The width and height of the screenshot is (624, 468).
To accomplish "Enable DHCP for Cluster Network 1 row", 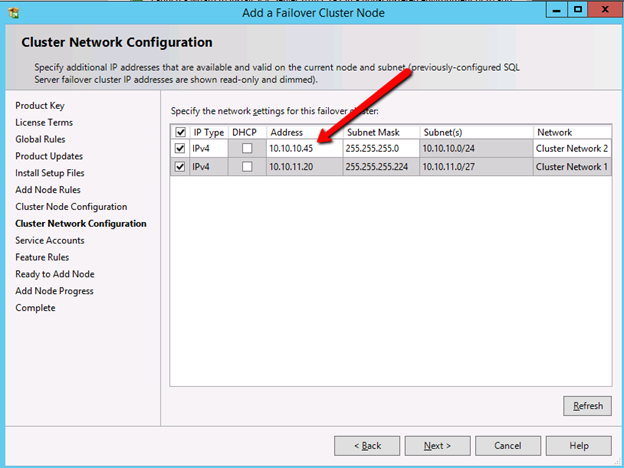I will click(x=246, y=166).
